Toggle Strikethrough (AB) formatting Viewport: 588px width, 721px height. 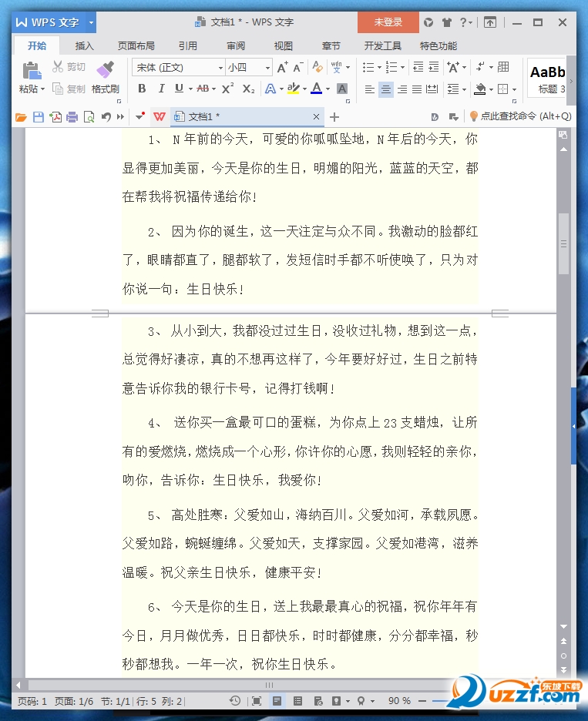(203, 89)
